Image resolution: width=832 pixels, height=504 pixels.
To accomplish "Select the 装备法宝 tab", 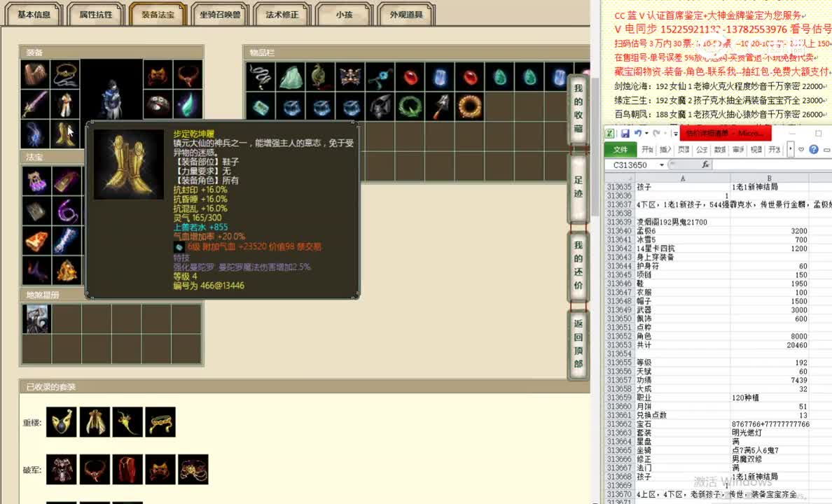I will (158, 14).
